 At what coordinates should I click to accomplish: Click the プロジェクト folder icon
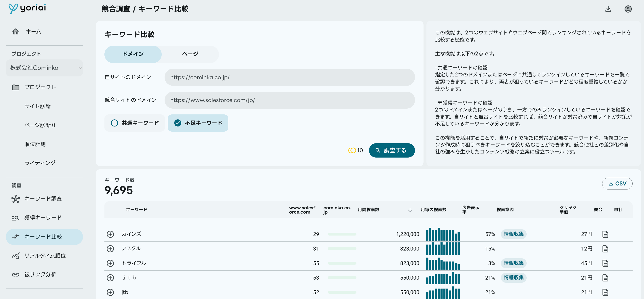coord(16,87)
